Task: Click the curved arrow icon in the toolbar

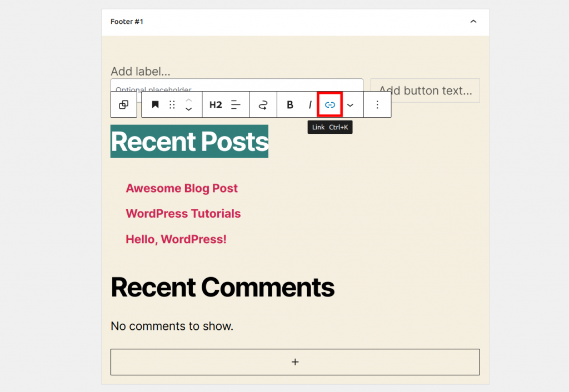Action: [262, 104]
